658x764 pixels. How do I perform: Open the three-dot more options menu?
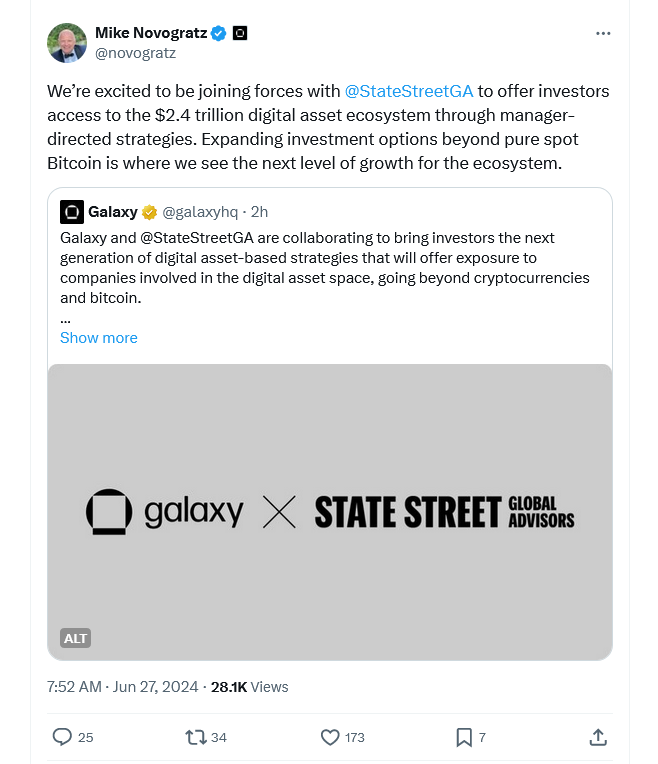pyautogui.click(x=602, y=33)
